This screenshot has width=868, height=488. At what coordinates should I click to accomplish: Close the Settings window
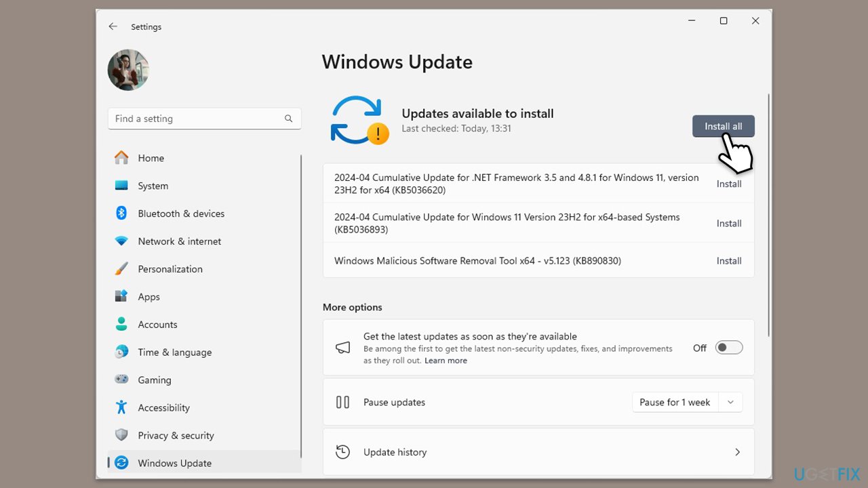coord(755,21)
